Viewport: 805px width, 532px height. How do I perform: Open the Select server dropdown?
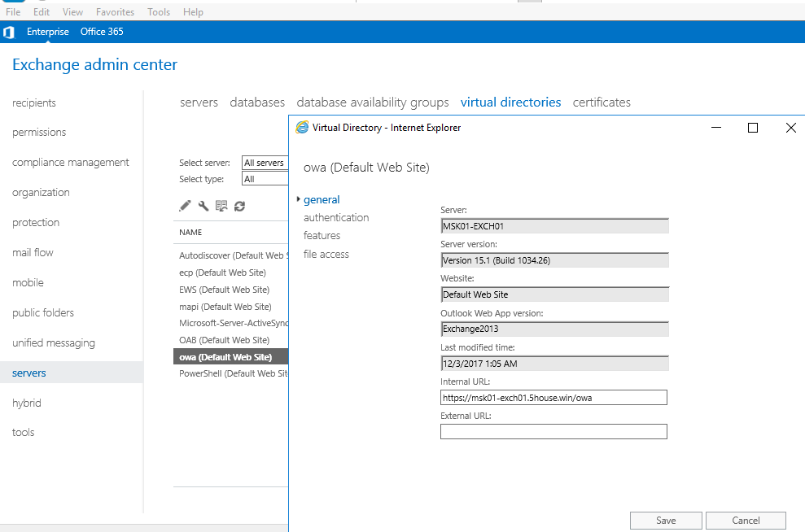(265, 163)
